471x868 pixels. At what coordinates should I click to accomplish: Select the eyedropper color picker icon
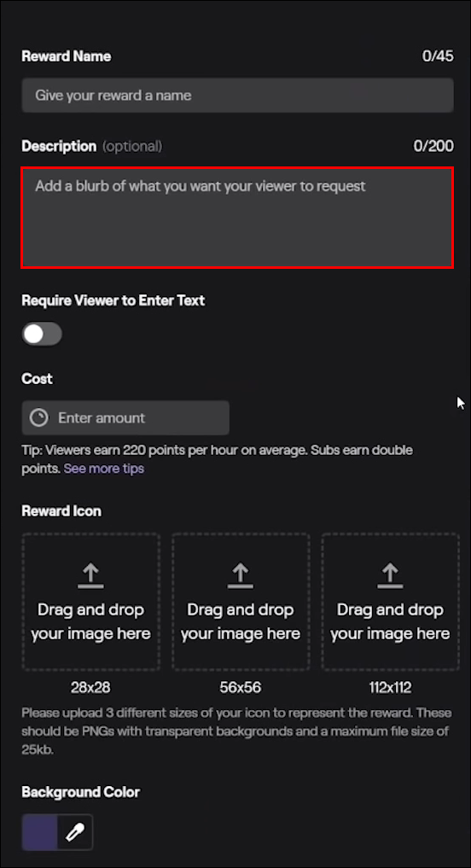tap(75, 832)
